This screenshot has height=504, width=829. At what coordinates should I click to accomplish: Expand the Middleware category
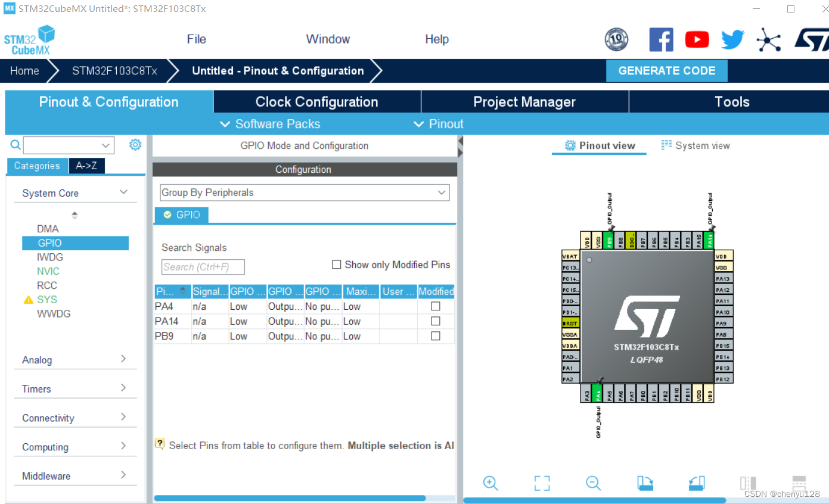(123, 475)
